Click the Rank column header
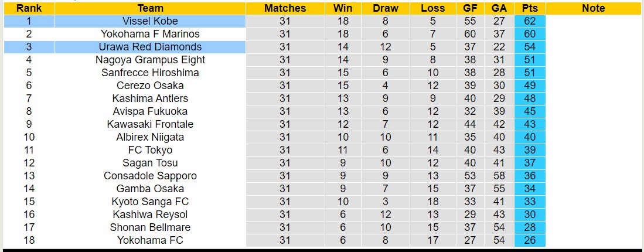This screenshot has height=252, width=644. point(29,8)
